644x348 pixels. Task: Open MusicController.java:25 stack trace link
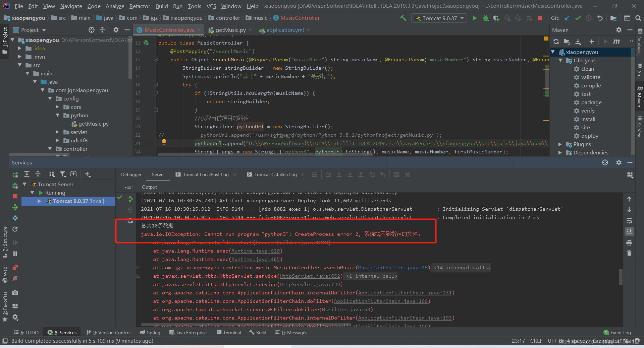point(393,268)
